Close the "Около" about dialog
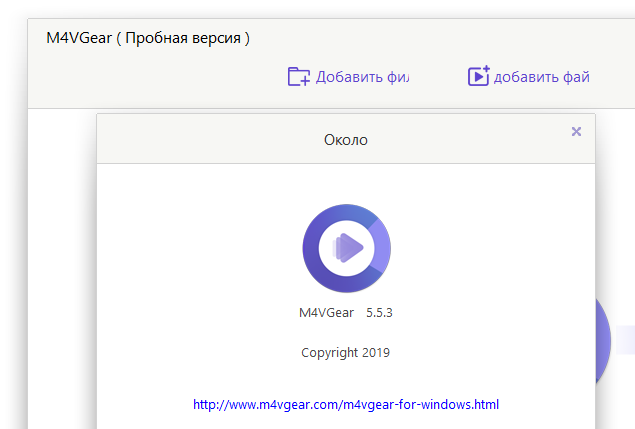The height and width of the screenshot is (429, 635). tap(576, 131)
